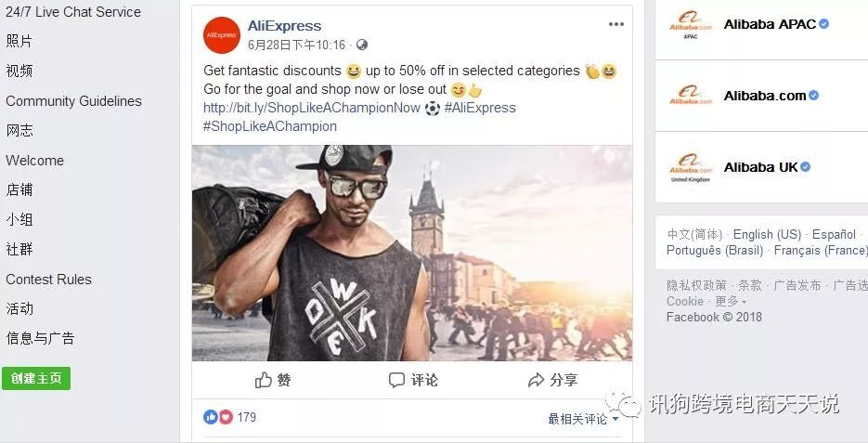
Task: Click the like reaction icon beside 179
Action: [x=211, y=417]
